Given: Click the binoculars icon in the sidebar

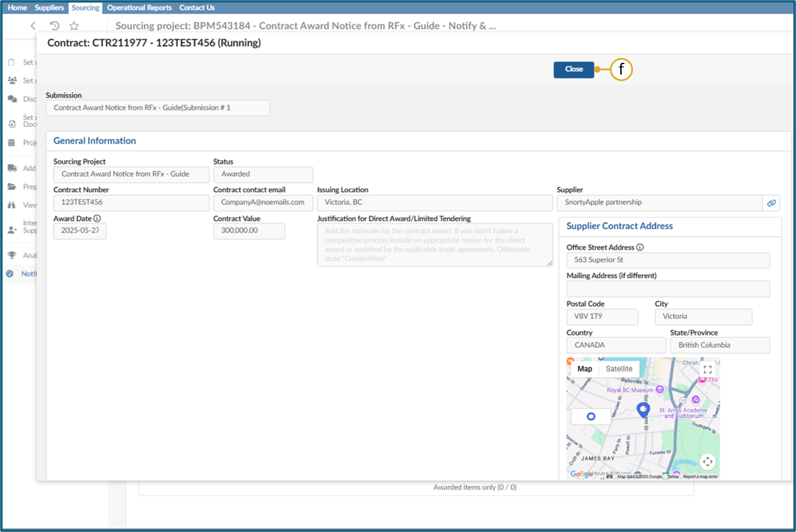Looking at the screenshot, I should point(12,205).
